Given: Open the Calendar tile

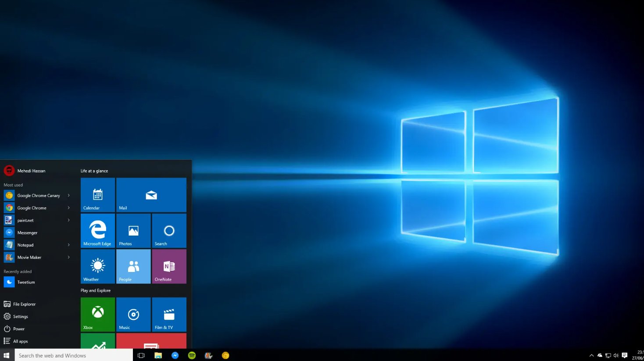Looking at the screenshot, I should pos(97,195).
